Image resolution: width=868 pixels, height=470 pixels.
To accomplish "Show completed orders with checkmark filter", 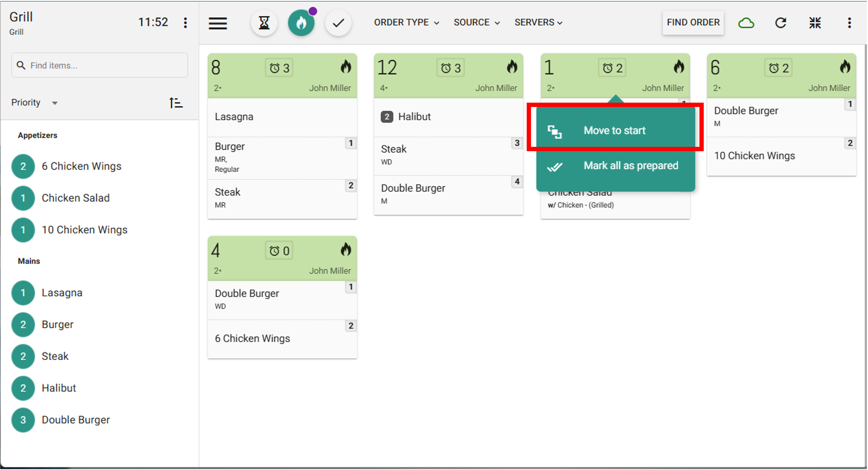I will 338,23.
